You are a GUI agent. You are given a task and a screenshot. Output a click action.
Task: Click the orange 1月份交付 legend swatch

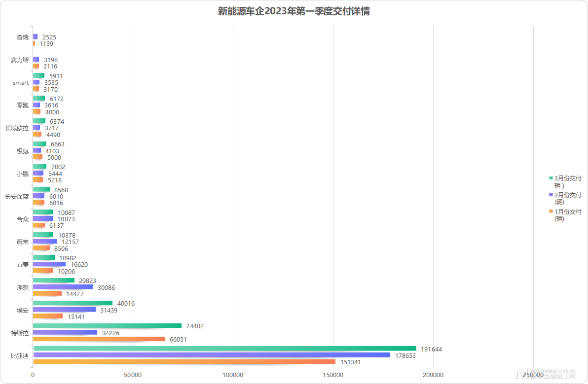coord(551,211)
